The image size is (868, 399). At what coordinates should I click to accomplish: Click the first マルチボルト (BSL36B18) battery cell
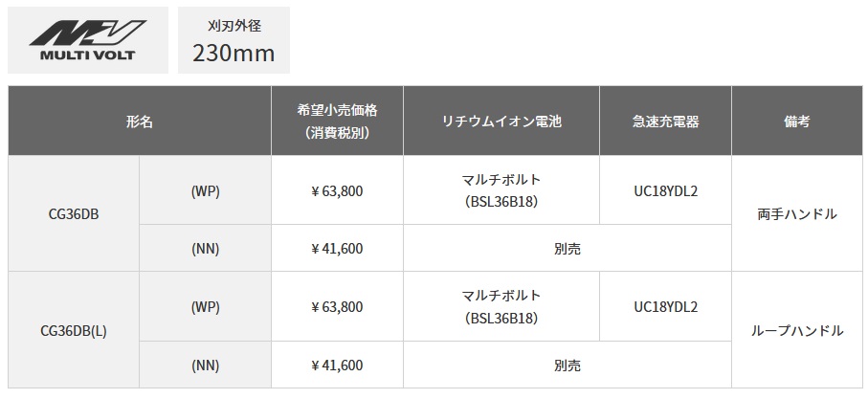point(501,190)
